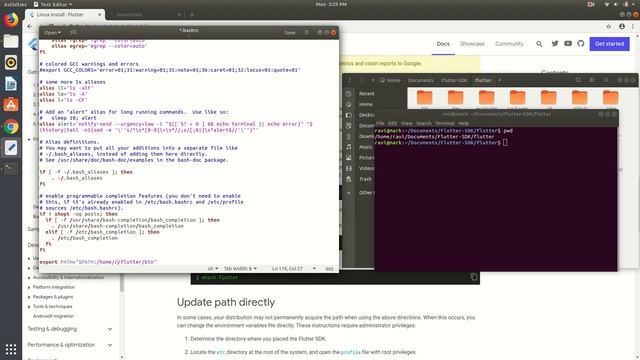Open Community on Flutter site

[509, 44]
